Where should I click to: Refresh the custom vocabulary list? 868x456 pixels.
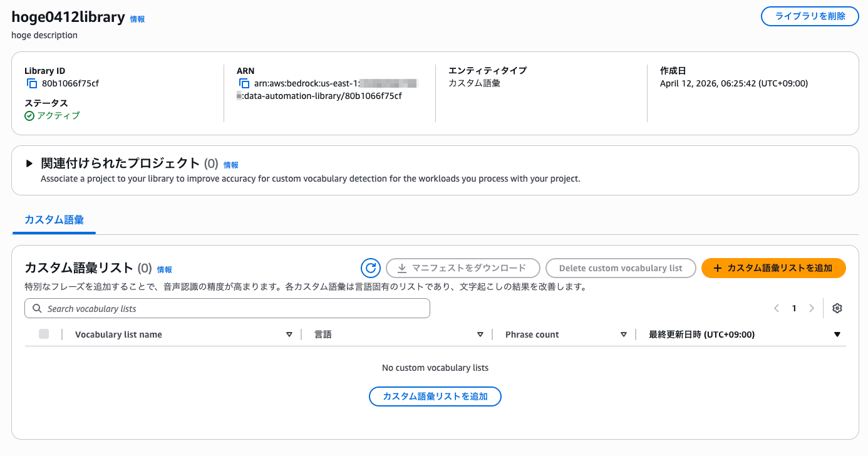[371, 267]
